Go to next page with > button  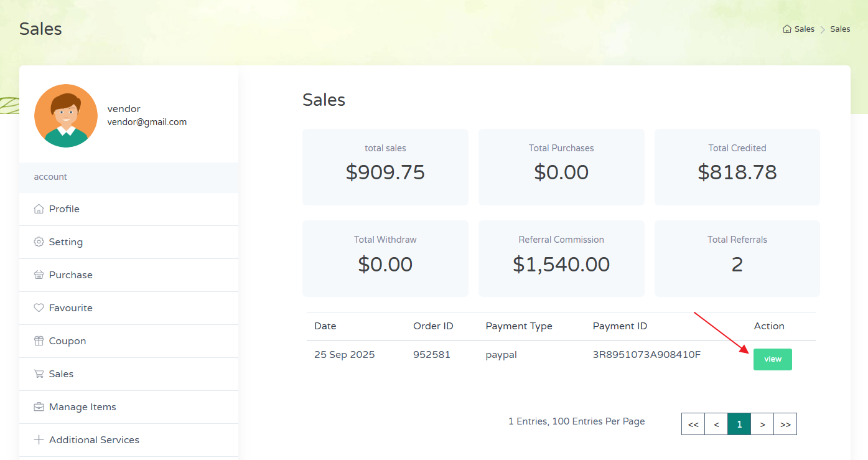click(762, 425)
